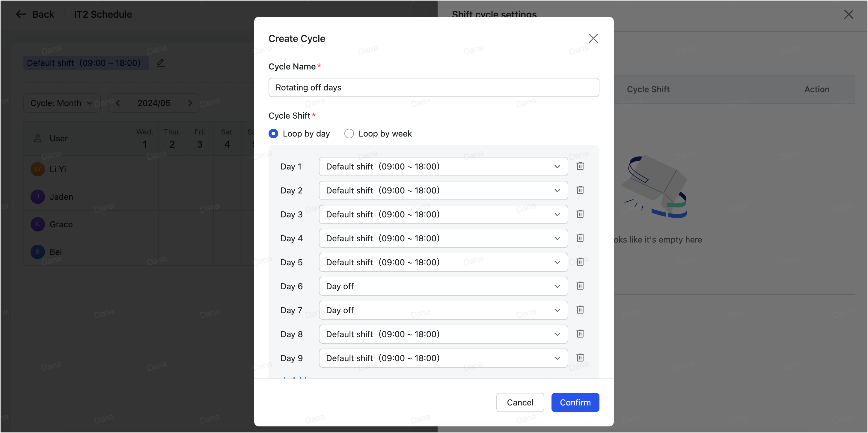Delete the Day 8 shift entry
Image resolution: width=868 pixels, height=433 pixels.
580,334
